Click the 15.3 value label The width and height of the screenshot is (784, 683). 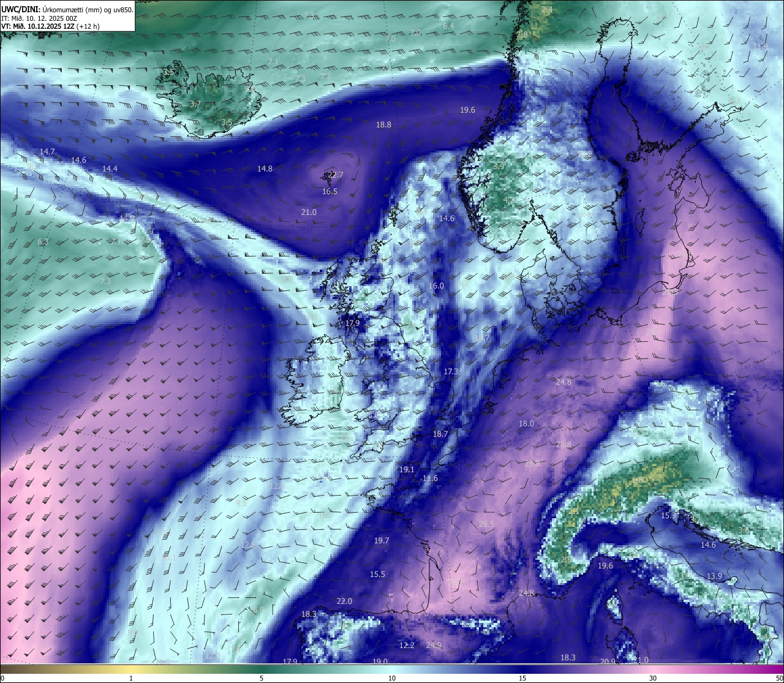[668, 515]
